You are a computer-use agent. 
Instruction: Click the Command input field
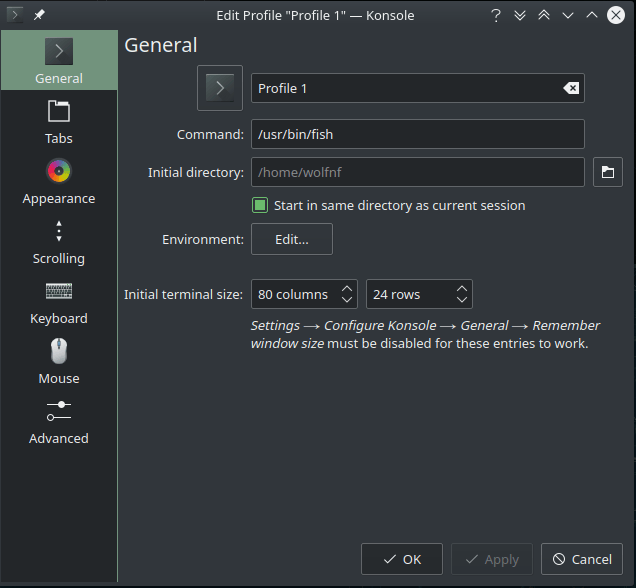[418, 134]
